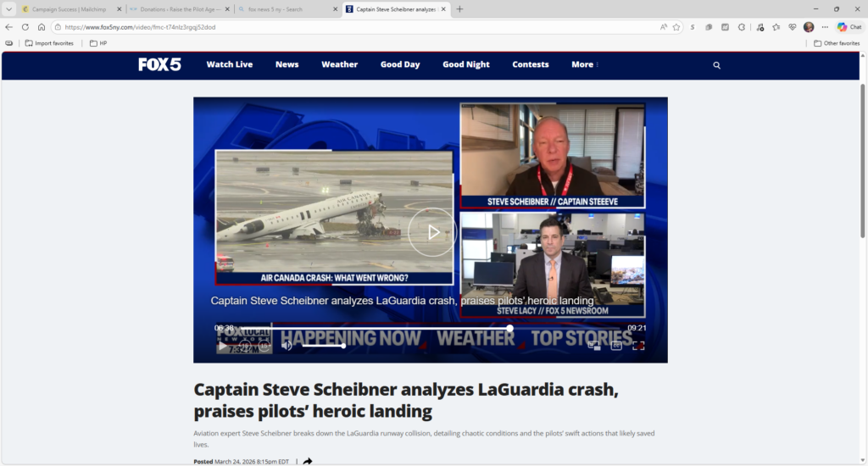Play the video using the center play button
This screenshot has height=466, width=868.
[x=432, y=232]
